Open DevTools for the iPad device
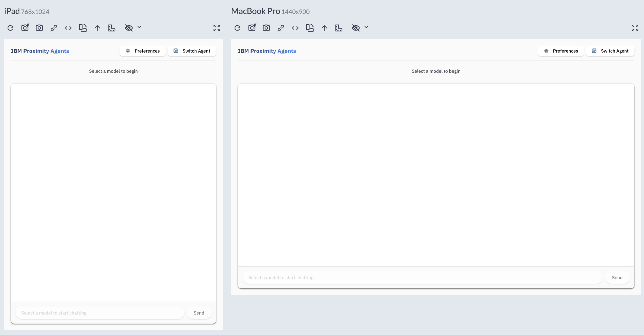644x335 pixels. (x=68, y=28)
